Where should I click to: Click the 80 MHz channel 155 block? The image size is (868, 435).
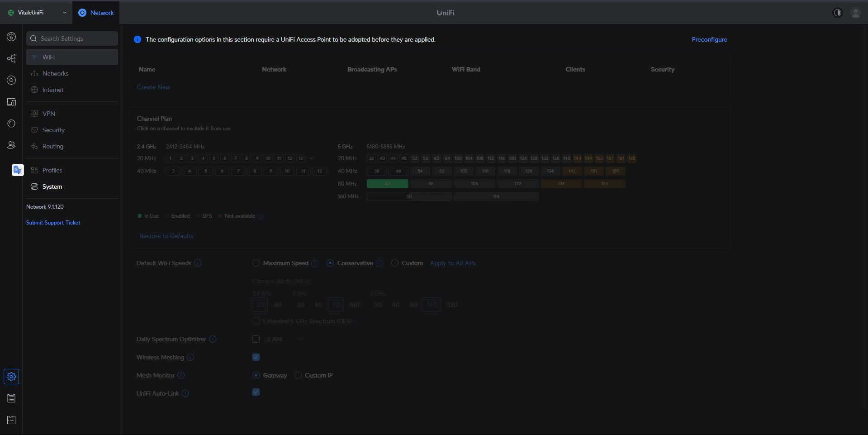pyautogui.click(x=605, y=184)
